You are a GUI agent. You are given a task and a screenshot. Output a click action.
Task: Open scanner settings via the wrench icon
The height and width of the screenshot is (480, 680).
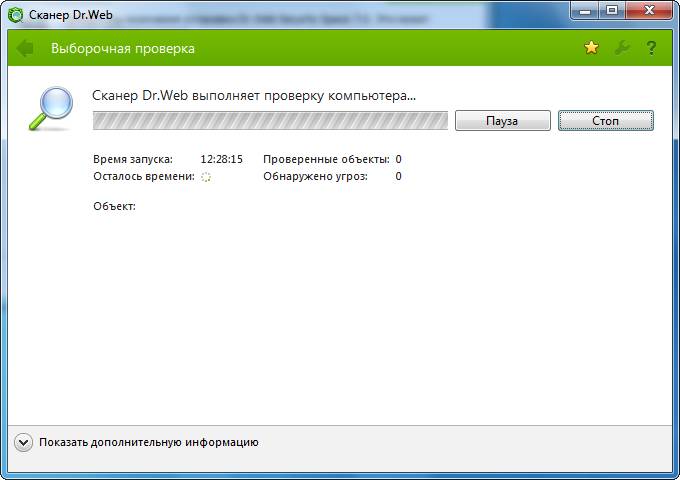(x=622, y=47)
